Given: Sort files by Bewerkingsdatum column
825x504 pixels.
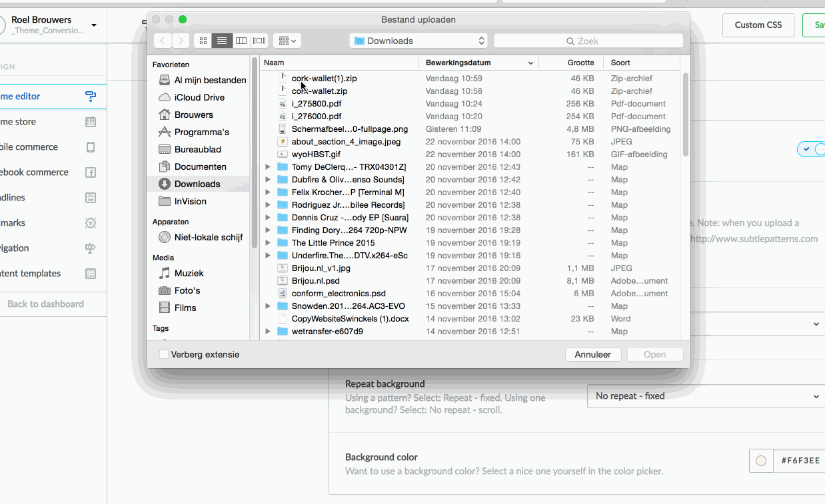Looking at the screenshot, I should [x=479, y=63].
